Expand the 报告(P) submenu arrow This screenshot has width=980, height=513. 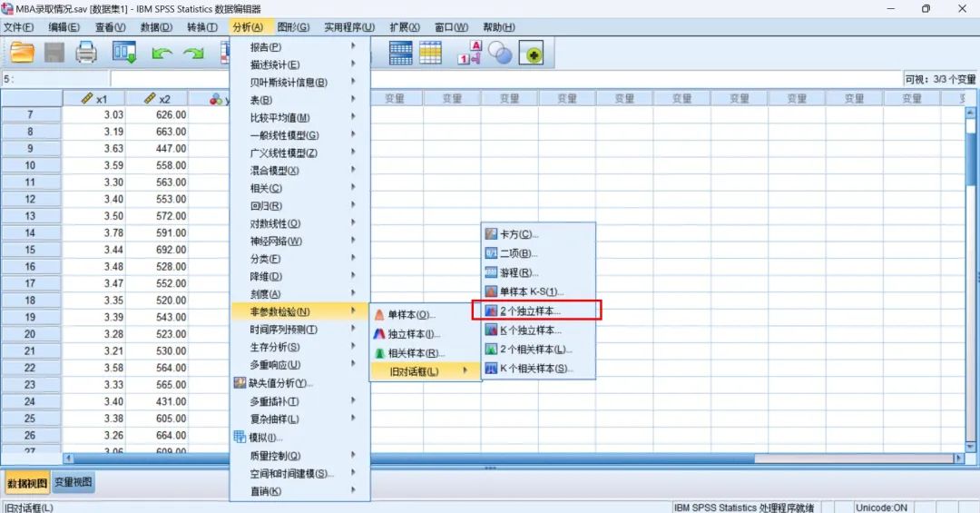pyautogui.click(x=353, y=46)
